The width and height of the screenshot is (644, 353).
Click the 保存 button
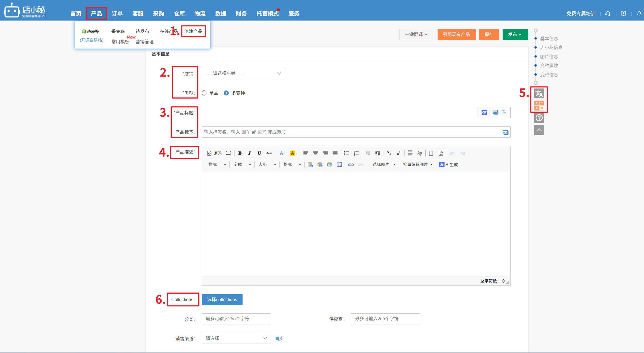point(489,34)
